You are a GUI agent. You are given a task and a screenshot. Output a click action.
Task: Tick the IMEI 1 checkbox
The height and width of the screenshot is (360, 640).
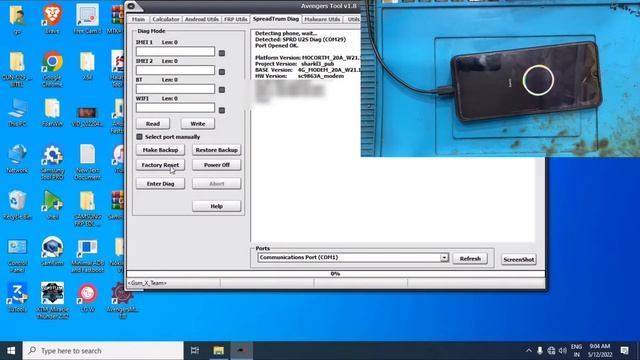(x=222, y=53)
